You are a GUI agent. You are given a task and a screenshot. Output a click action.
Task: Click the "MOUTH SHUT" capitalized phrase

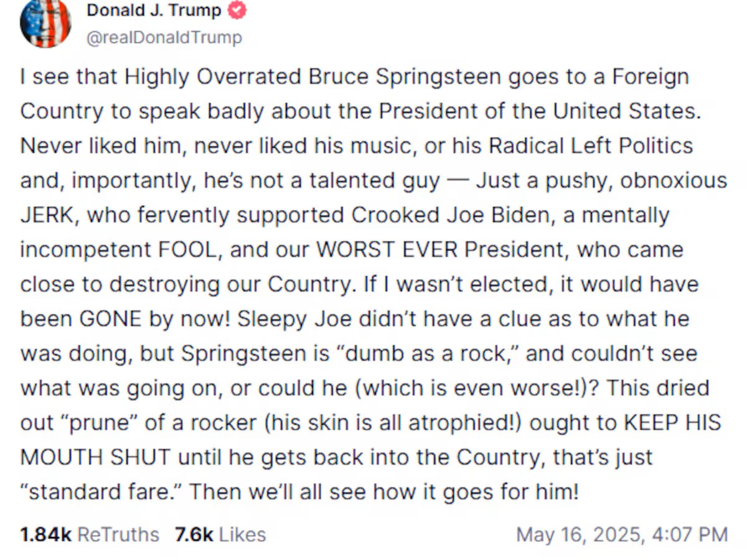coord(95,457)
